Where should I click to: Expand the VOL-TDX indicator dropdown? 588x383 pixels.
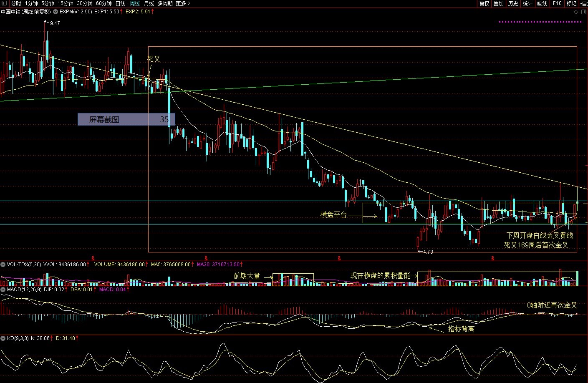coord(3,265)
